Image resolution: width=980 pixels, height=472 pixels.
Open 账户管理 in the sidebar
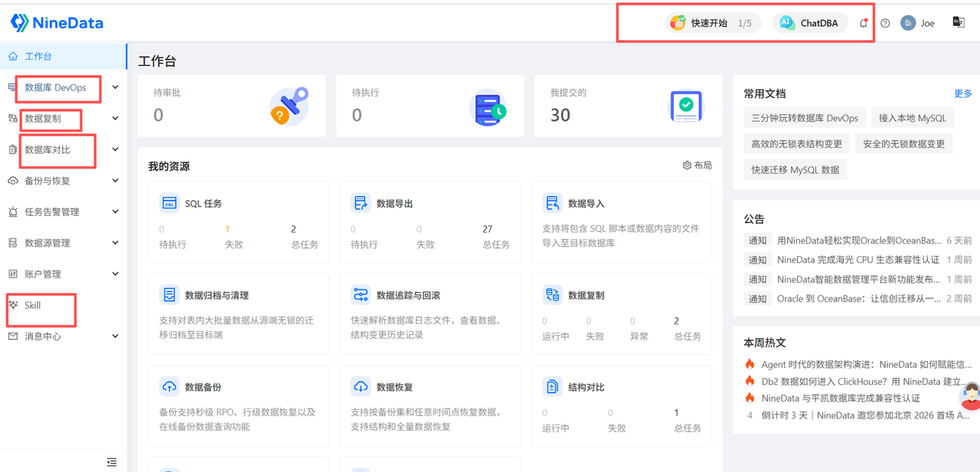[64, 274]
